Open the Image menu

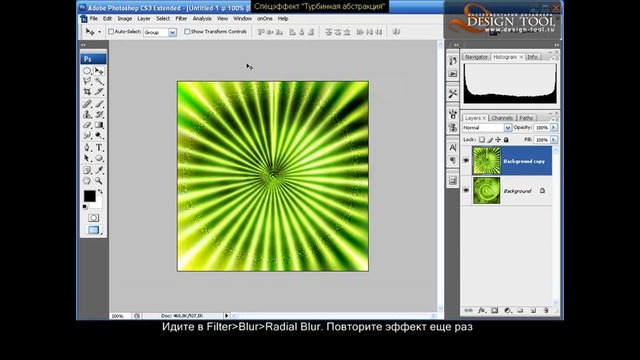pos(124,19)
